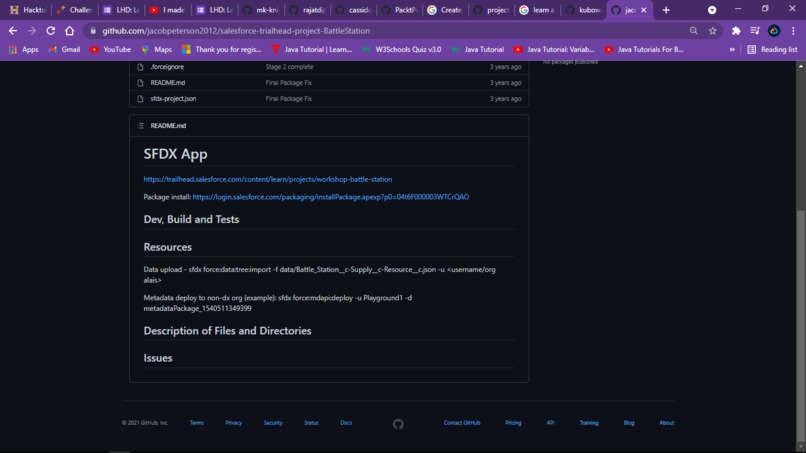Click the address bar lock icon
The width and height of the screenshot is (806, 453).
[x=93, y=31]
